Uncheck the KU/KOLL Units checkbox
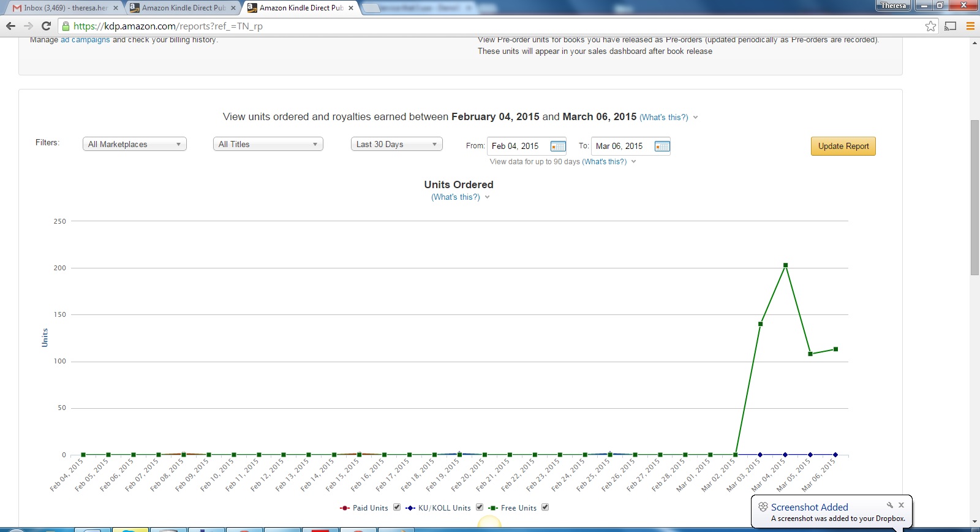This screenshot has width=980, height=532. click(480, 507)
